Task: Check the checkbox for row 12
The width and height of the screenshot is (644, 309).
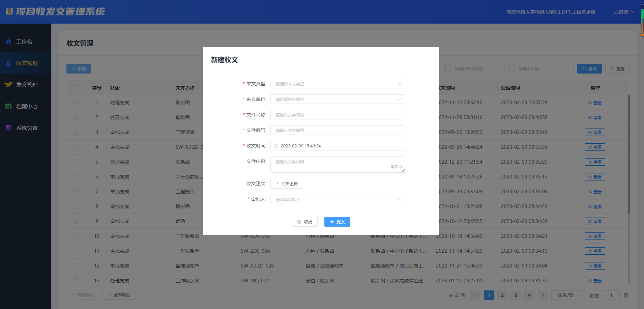Action: [x=77, y=266]
